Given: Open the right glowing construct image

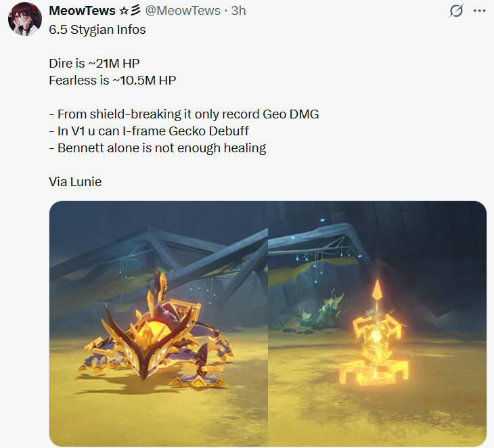Looking at the screenshot, I should [x=378, y=323].
